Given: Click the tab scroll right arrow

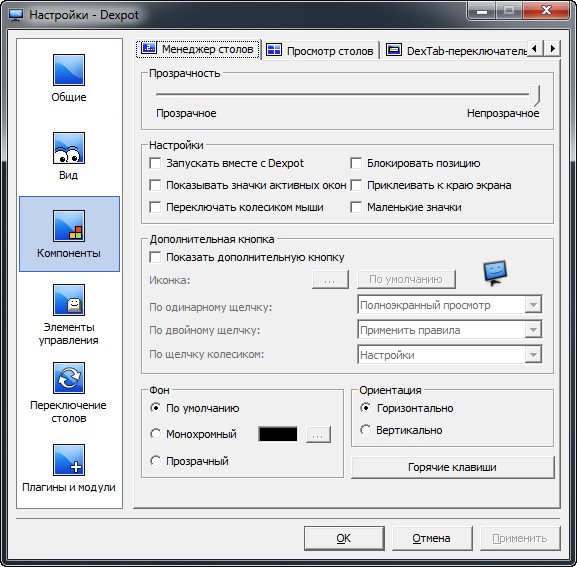Looking at the screenshot, I should pos(552,48).
